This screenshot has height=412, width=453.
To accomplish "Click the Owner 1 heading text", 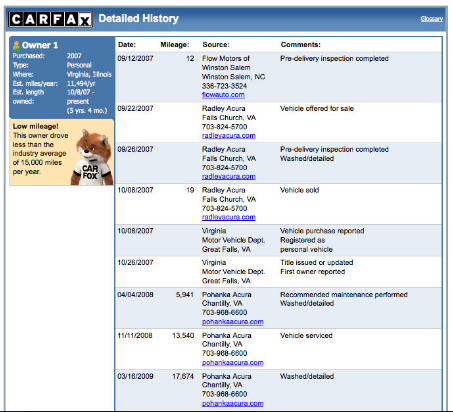I will pyautogui.click(x=40, y=45).
